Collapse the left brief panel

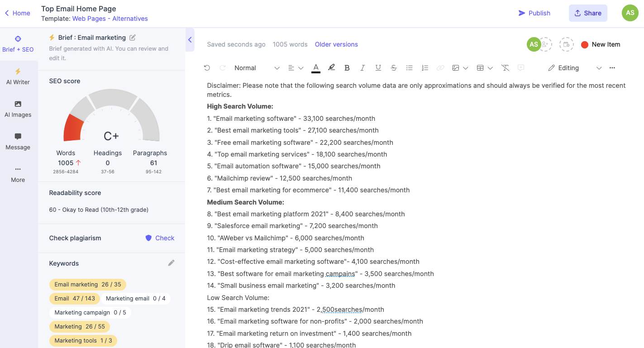190,40
